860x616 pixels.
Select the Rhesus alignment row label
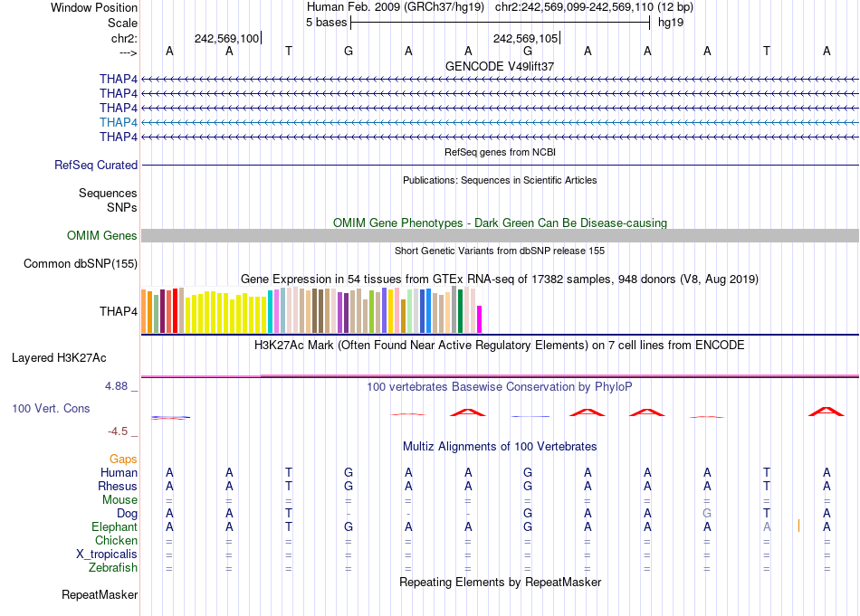click(118, 486)
